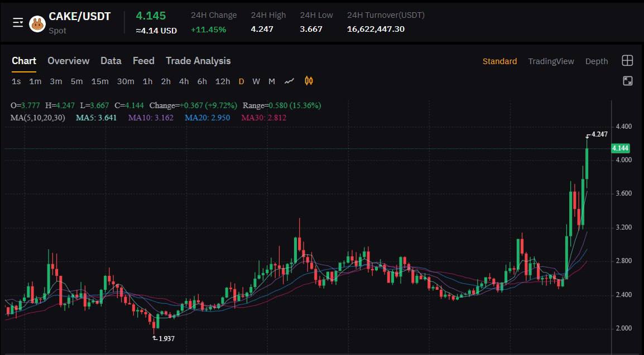The width and height of the screenshot is (644, 355).
Task: Go to the Trade Analysis tab
Action: (198, 61)
